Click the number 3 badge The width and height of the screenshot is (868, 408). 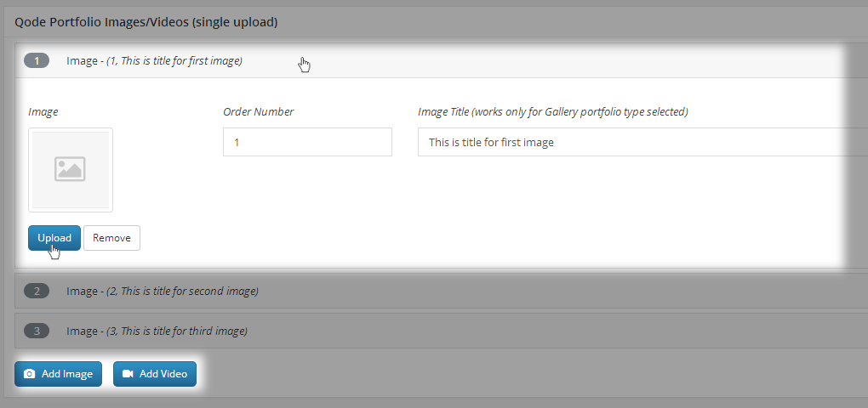click(37, 331)
